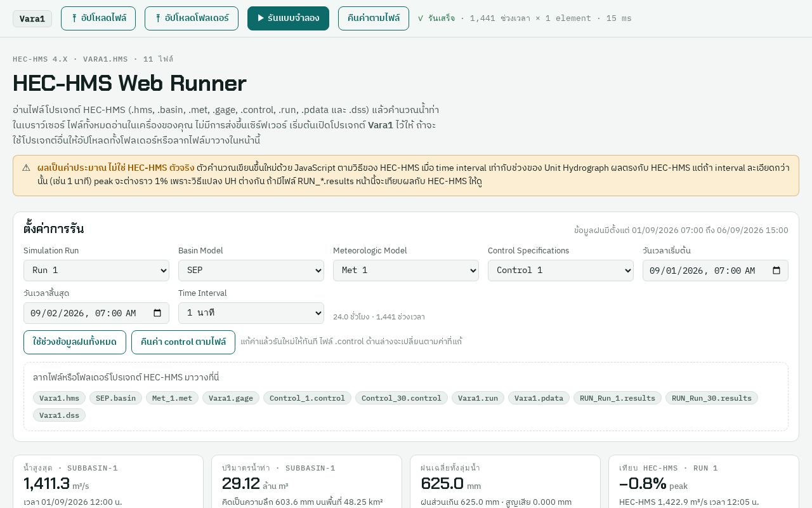Image resolution: width=812 pixels, height=508 pixels.
Task: Select the Vara1.run file chip
Action: (x=478, y=398)
